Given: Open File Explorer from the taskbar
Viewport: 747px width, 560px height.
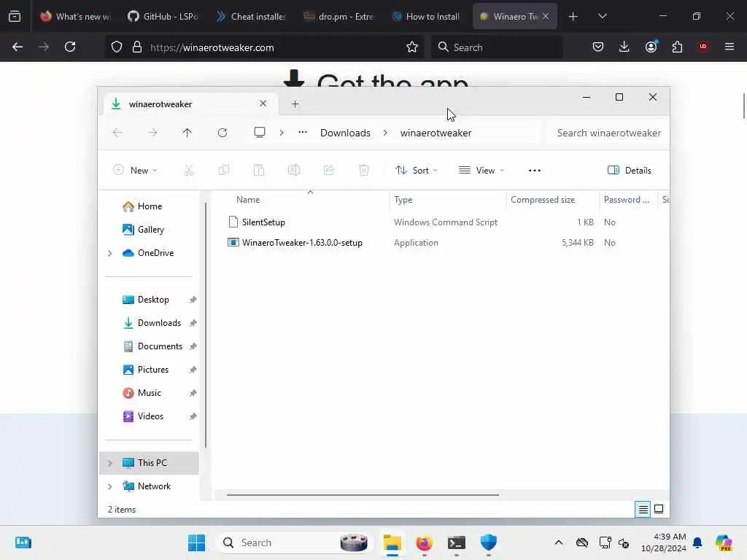Looking at the screenshot, I should click(392, 542).
